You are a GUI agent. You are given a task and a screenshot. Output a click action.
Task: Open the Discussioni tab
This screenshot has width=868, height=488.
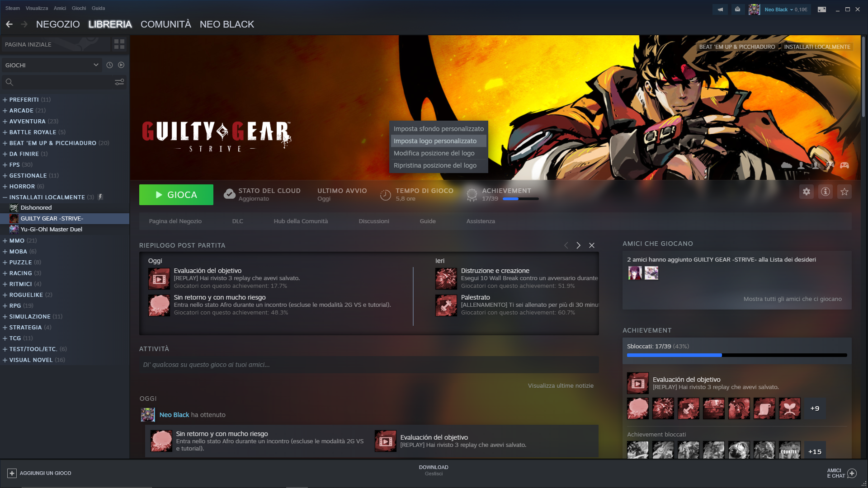coord(373,221)
